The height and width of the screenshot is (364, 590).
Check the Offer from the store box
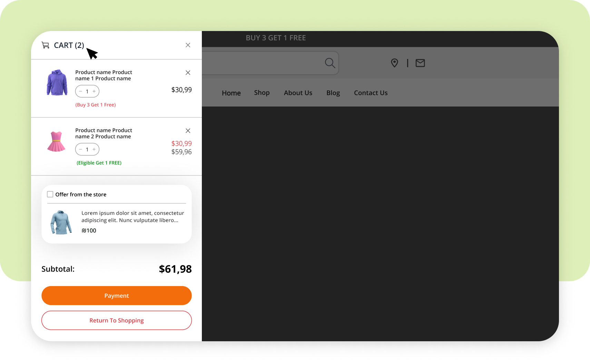pos(50,194)
